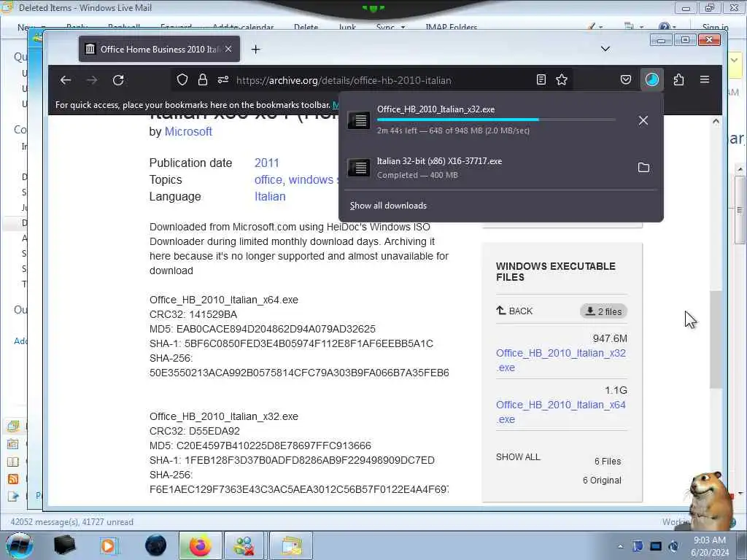This screenshot has width=747, height=560.
Task: Click BACK in Windows Executable Files
Action: pyautogui.click(x=514, y=311)
